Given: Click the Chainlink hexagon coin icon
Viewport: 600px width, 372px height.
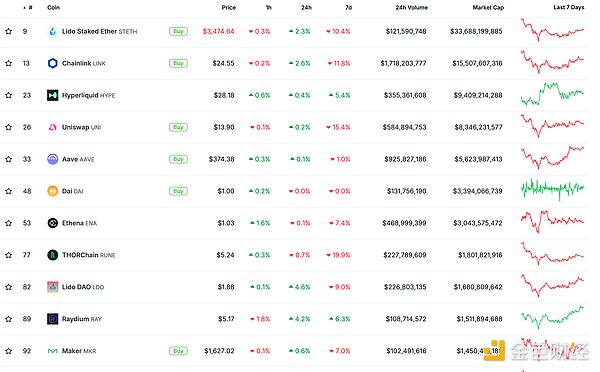Looking at the screenshot, I should pyautogui.click(x=52, y=63).
